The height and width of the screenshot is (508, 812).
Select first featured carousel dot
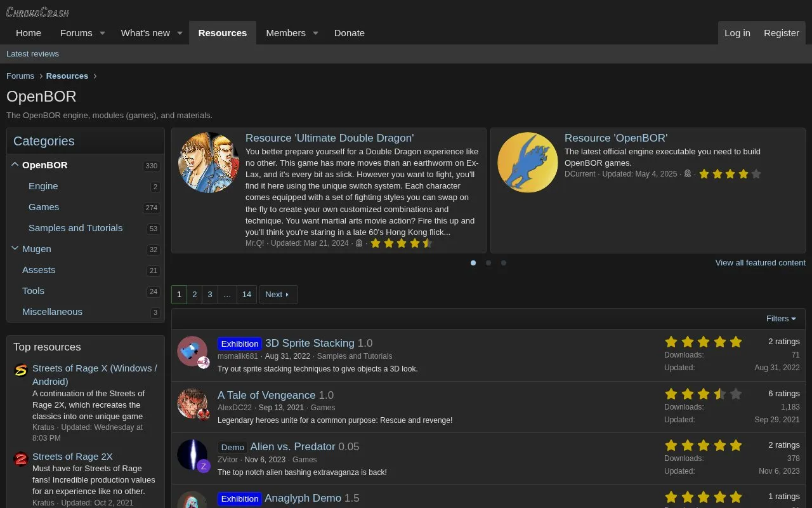click(473, 263)
